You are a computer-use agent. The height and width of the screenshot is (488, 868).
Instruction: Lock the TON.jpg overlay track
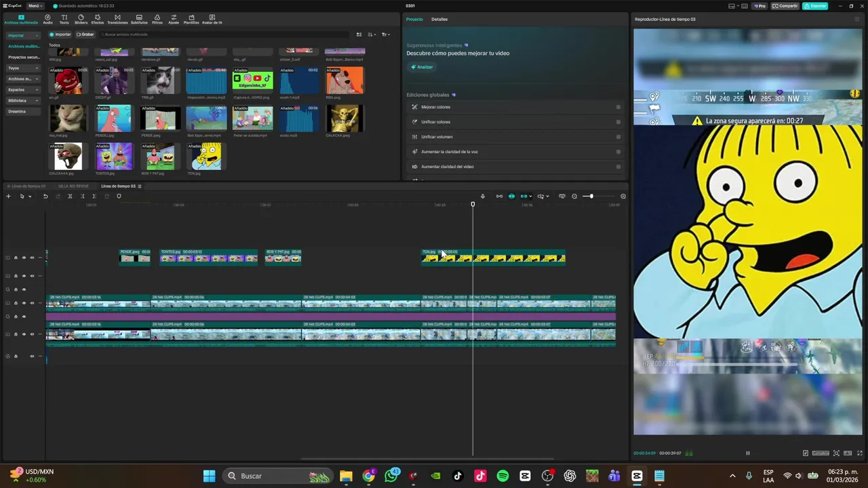(x=16, y=258)
